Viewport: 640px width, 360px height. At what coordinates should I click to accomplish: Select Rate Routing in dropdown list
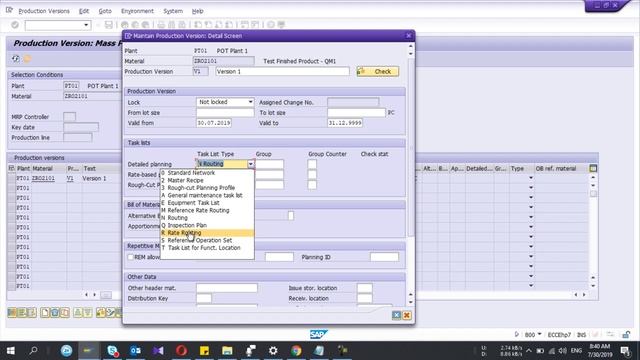(207, 233)
